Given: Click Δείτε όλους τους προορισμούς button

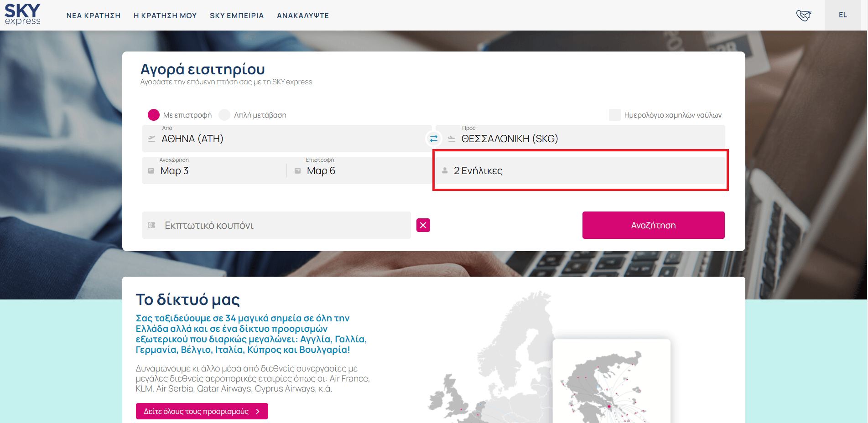Looking at the screenshot, I should [x=202, y=411].
